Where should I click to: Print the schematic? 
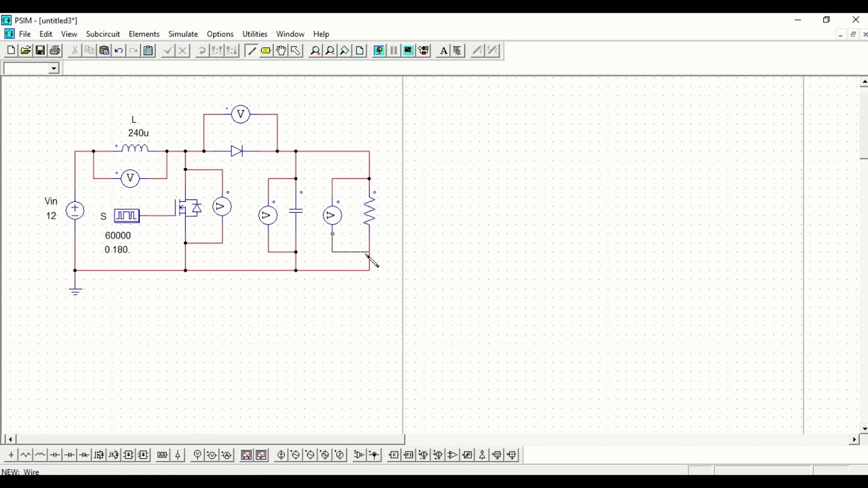coord(56,50)
